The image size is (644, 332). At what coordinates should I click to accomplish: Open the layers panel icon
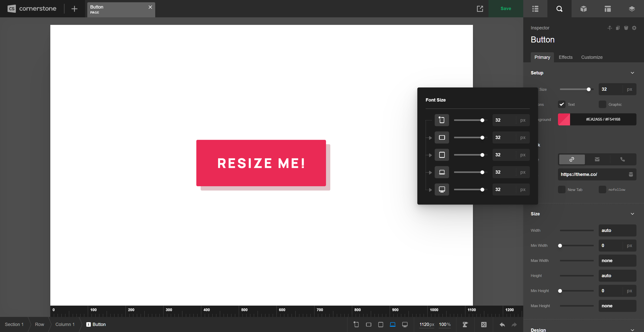[x=632, y=9]
